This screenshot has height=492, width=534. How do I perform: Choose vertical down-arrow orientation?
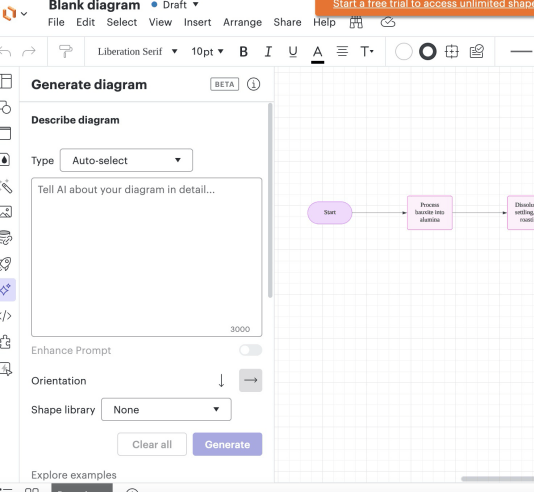(x=221, y=380)
